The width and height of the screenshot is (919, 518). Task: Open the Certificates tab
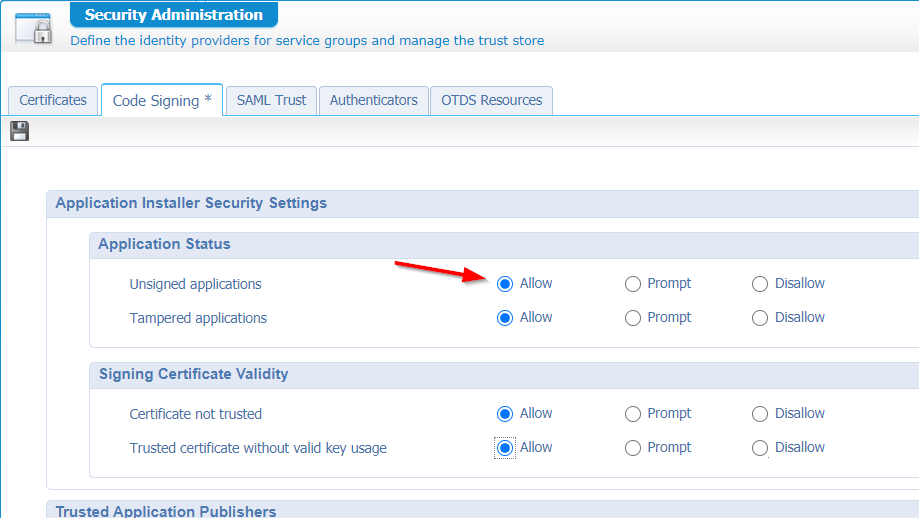pos(53,100)
